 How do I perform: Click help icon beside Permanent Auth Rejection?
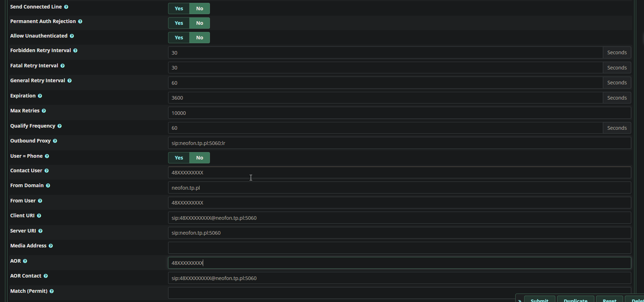(80, 22)
